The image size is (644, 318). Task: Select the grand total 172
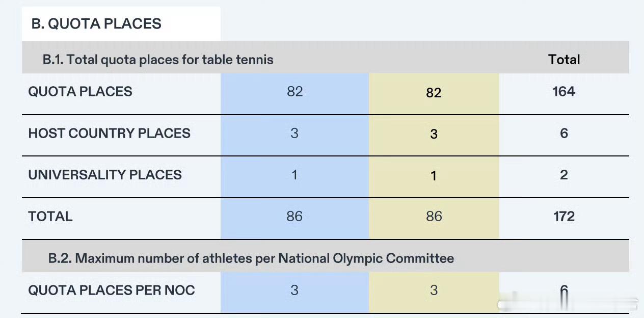(564, 217)
